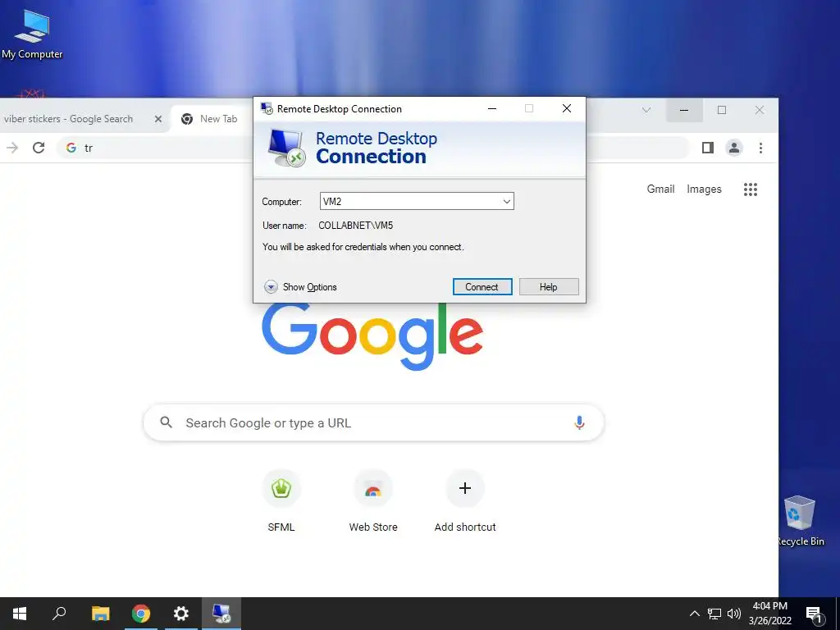Viewport: 840px width, 630px height.
Task: Close the Chrome window
Action: click(759, 110)
